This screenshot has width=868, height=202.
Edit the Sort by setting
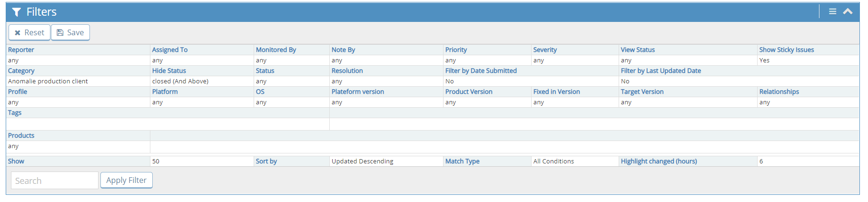266,161
